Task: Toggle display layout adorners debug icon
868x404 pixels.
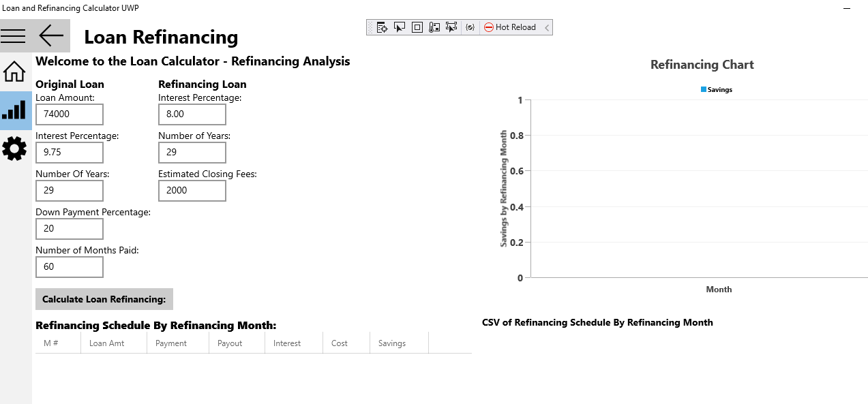Action: tap(417, 27)
